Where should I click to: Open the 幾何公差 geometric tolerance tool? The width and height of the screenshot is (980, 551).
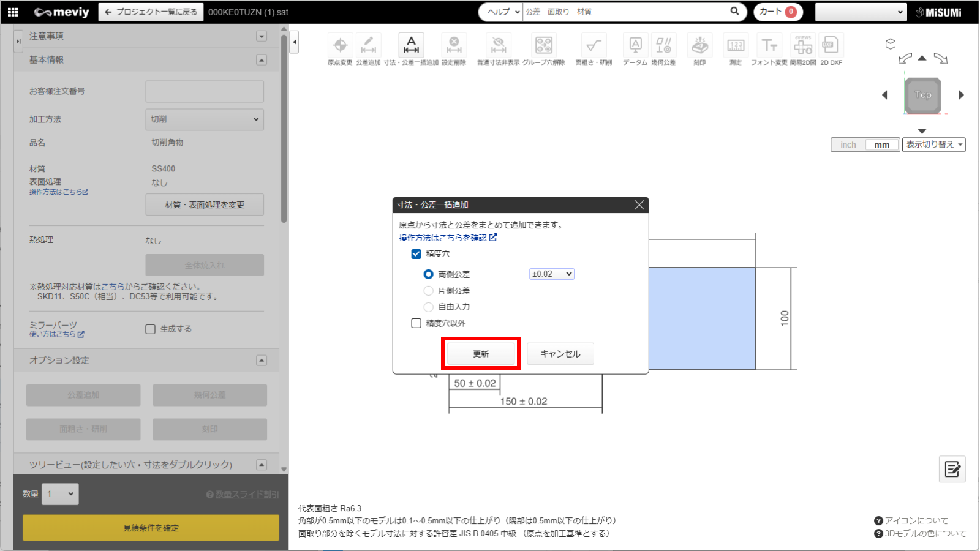[663, 46]
